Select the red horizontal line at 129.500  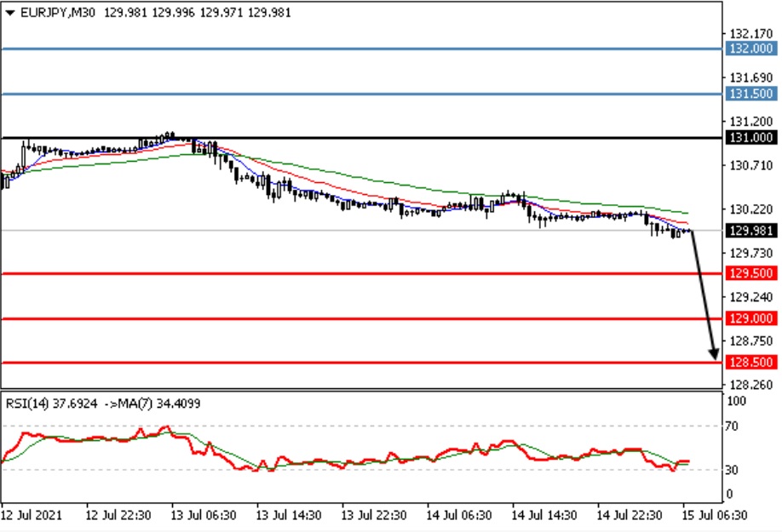(x=361, y=273)
